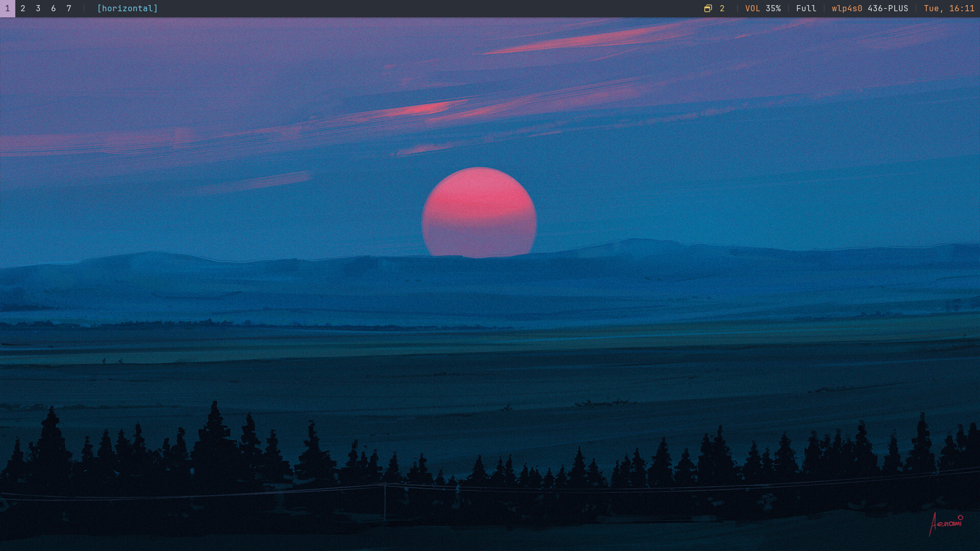The height and width of the screenshot is (551, 980).
Task: Click the Full battery status
Action: point(806,9)
